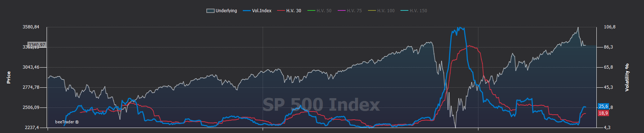Hide the Vol.Index series via its label

[x=262, y=11]
